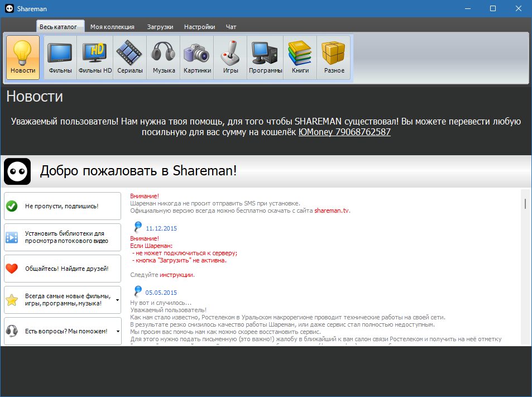This screenshot has height=397, width=532.
Task: Click the text кнопка "Загрузить" не активна
Action: coord(181,261)
